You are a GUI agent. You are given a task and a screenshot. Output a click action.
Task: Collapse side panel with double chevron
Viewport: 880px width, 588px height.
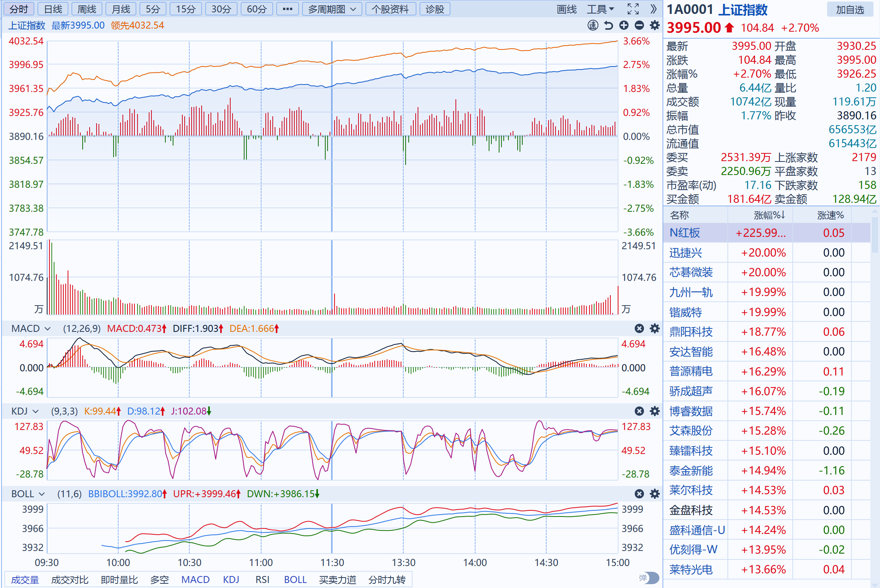point(653,9)
